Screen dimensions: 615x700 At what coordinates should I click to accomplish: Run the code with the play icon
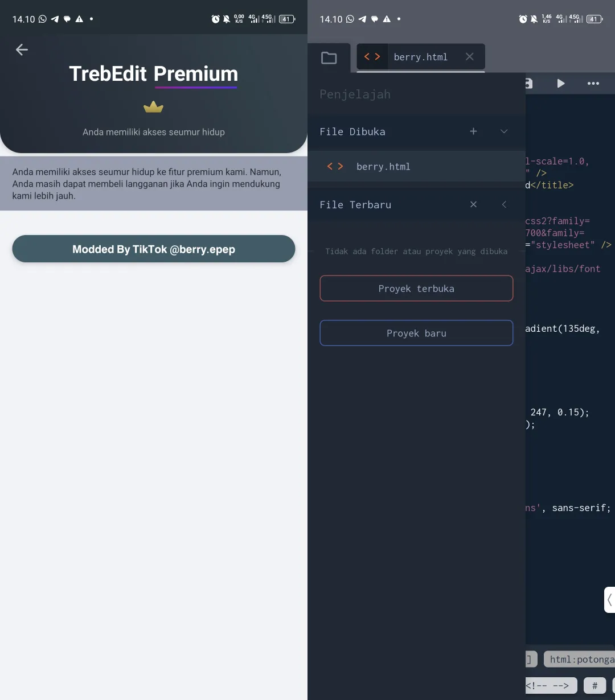(x=561, y=83)
